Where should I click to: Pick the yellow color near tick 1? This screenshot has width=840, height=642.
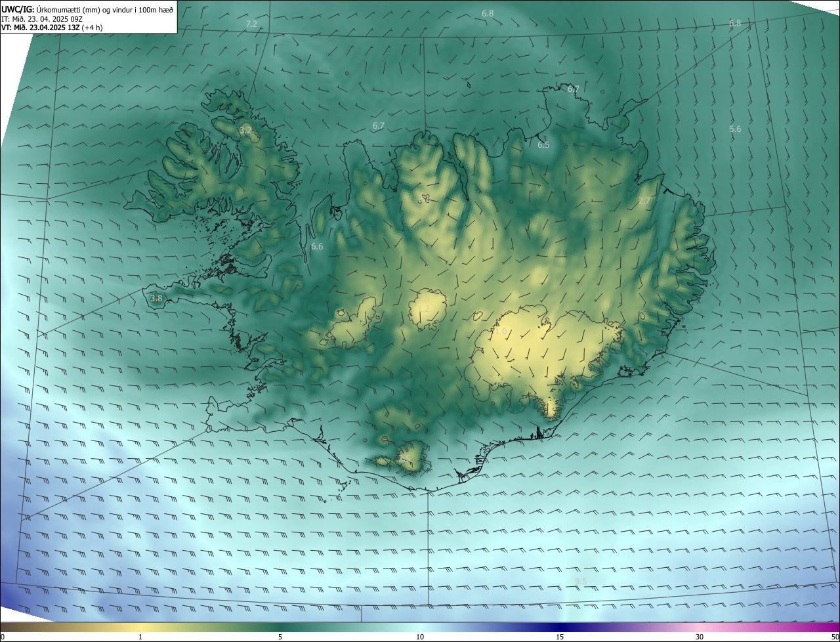(140, 627)
